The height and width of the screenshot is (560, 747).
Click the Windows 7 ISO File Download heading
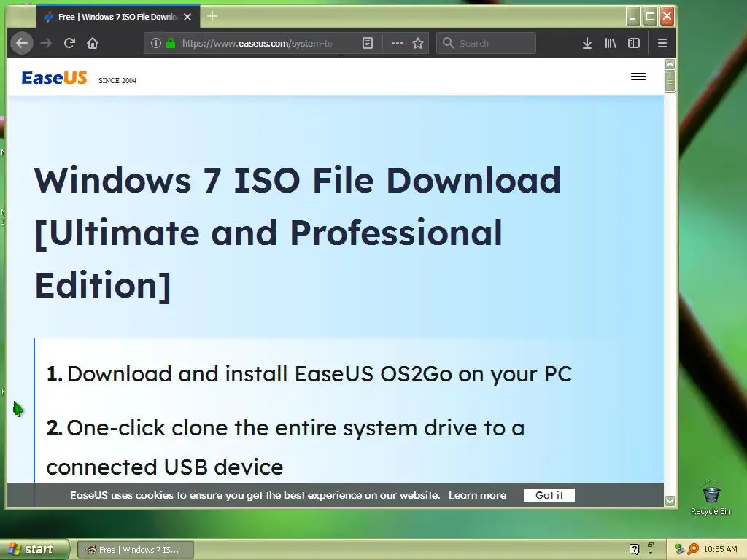pos(298,233)
